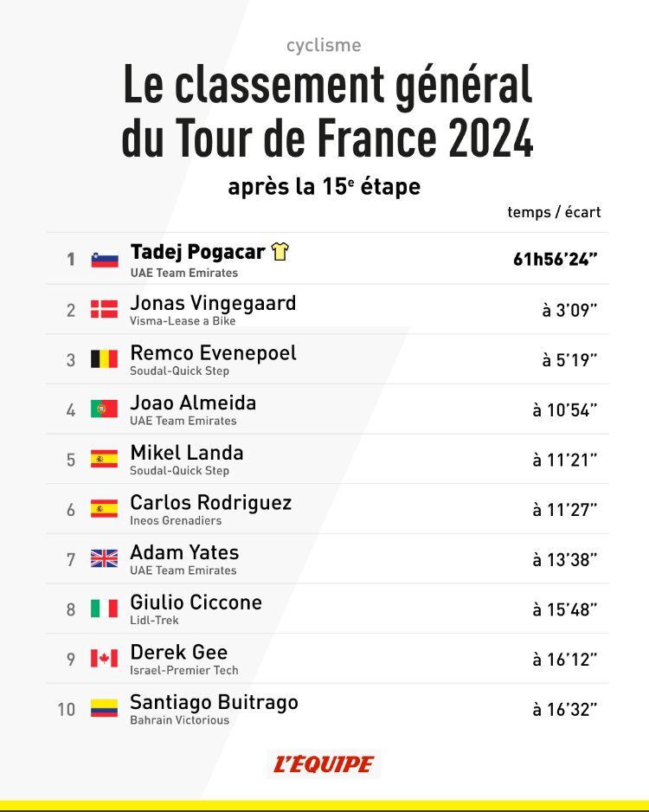
Task: Click the Danish flag icon
Action: [105, 309]
